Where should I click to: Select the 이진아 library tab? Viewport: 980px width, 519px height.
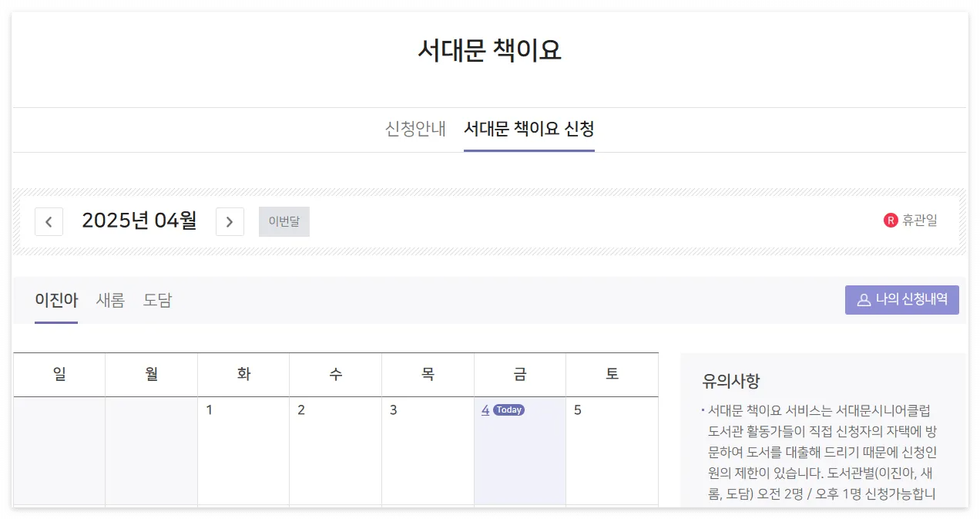[x=55, y=300]
